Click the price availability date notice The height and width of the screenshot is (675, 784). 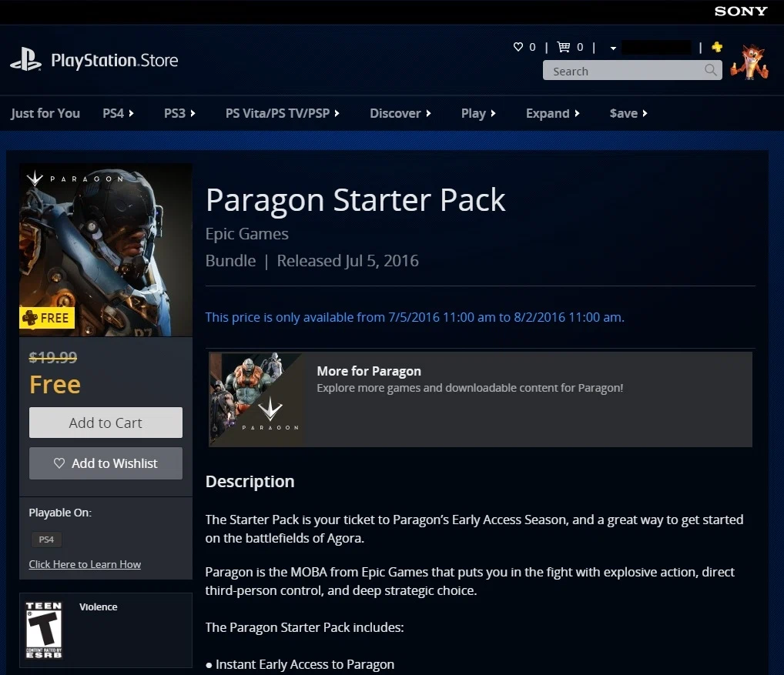(x=415, y=317)
